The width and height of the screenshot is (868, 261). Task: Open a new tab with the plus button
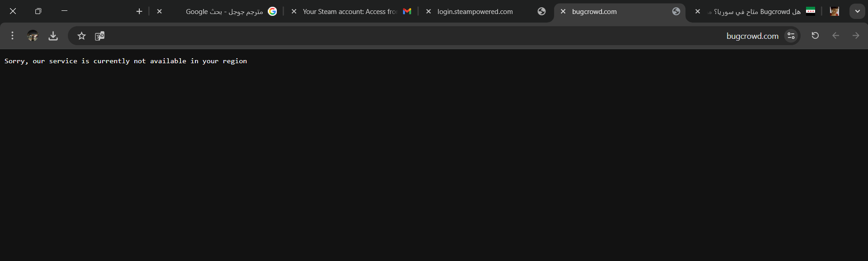(139, 11)
